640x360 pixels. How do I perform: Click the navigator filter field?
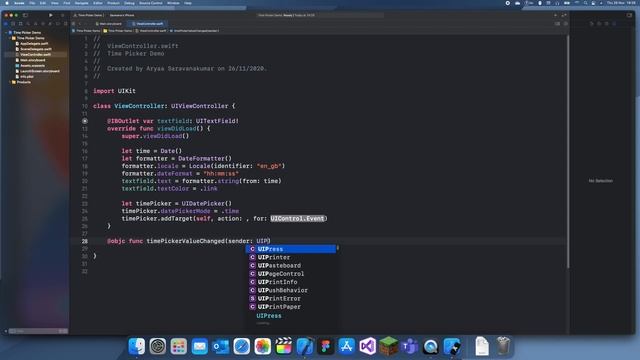pyautogui.click(x=38, y=331)
